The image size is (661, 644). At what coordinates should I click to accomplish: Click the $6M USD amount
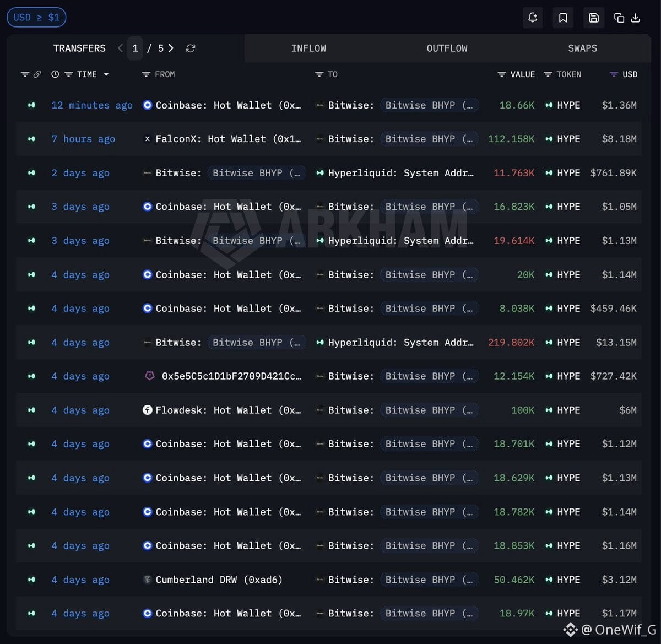(x=628, y=410)
